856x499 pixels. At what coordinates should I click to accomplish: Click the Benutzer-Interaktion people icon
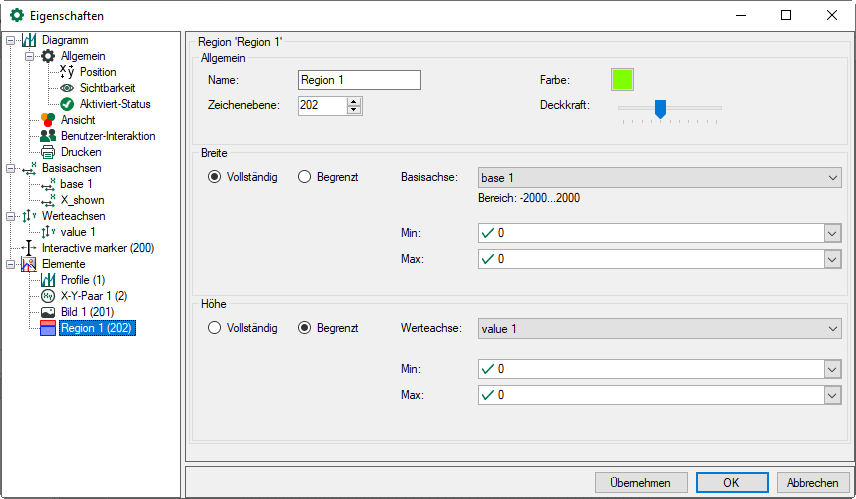48,136
